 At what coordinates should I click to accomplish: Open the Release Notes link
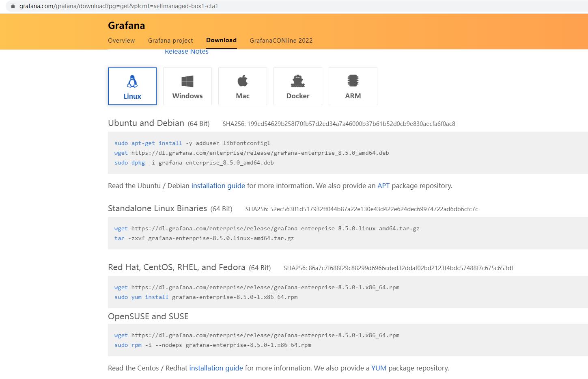(x=187, y=52)
